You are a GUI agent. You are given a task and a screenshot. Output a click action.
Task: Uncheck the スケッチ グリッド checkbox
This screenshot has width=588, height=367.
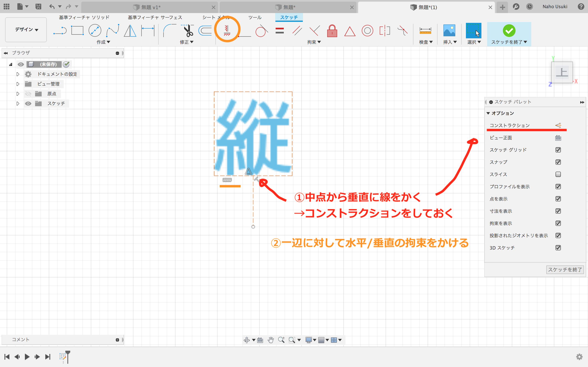[558, 150]
